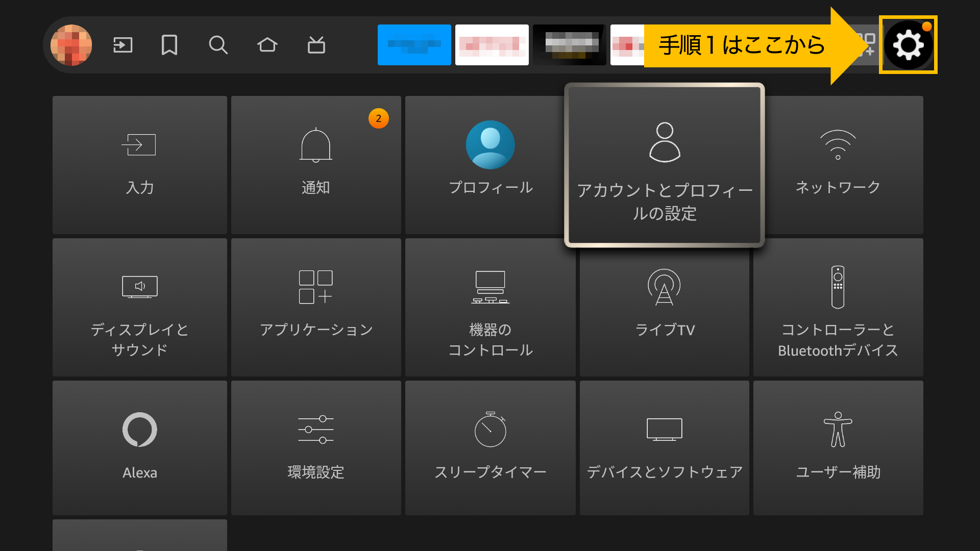Open アカウントとプロフィールの設定 tile

(664, 166)
